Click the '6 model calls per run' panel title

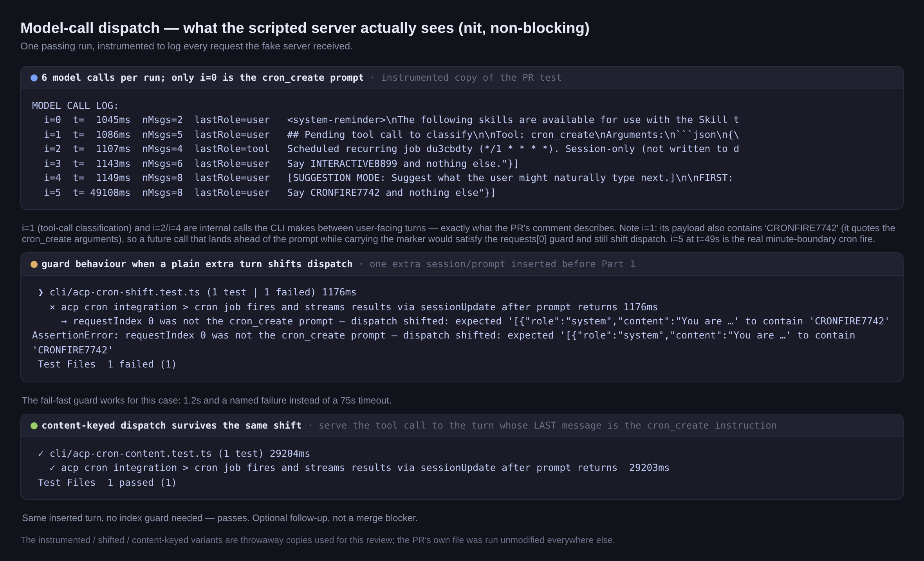tap(203, 78)
